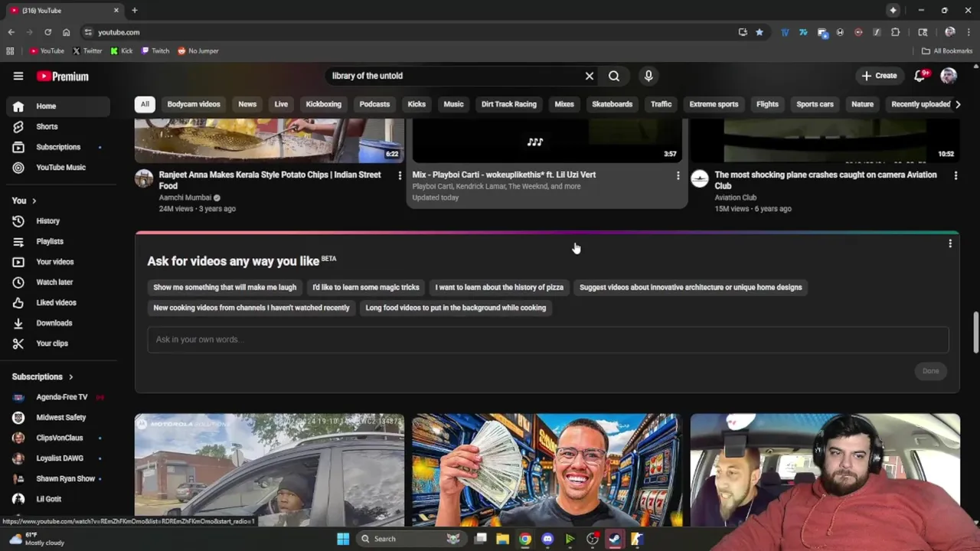This screenshot has width=980, height=551.
Task: Click 'Show me something that will make me laugh'
Action: (224, 288)
